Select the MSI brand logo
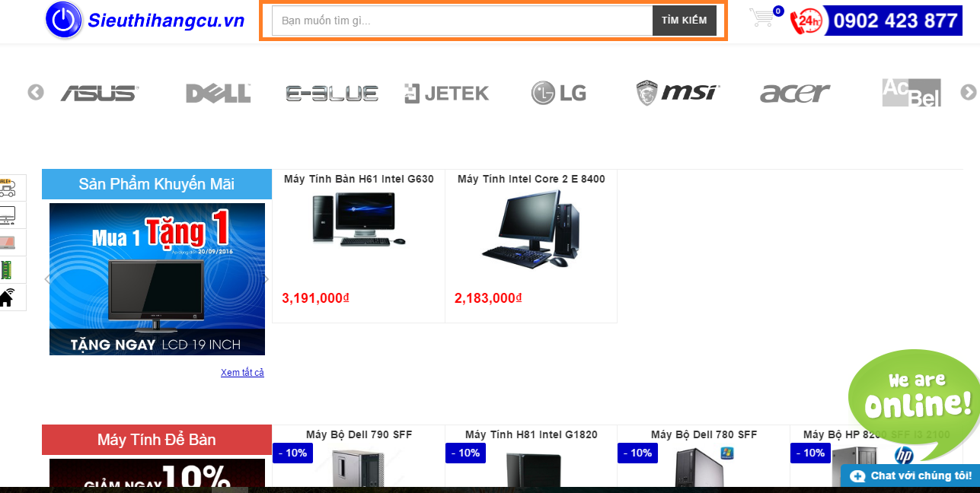Viewport: 980px width, 493px height. pyautogui.click(x=678, y=93)
